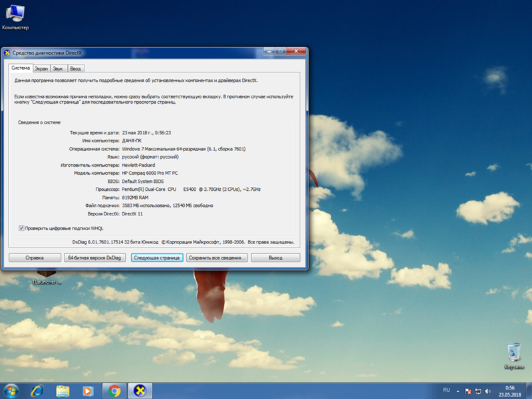Open the Корзина recycle bin icon
Image resolution: width=532 pixels, height=399 pixels.
pos(513,356)
